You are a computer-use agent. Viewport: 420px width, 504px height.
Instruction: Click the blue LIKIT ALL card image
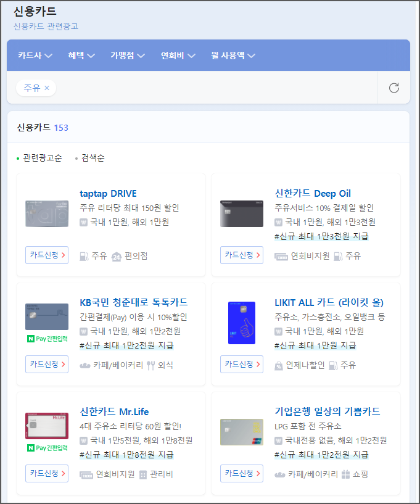(242, 323)
